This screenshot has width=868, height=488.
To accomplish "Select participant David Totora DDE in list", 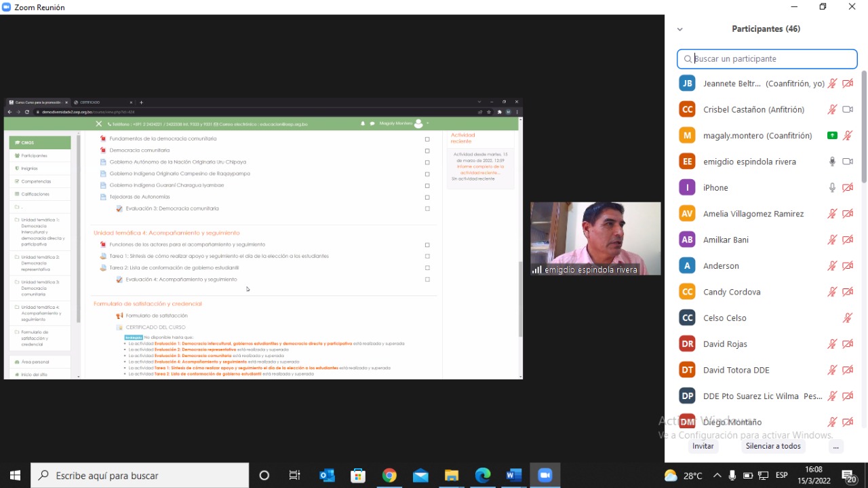I will [736, 370].
